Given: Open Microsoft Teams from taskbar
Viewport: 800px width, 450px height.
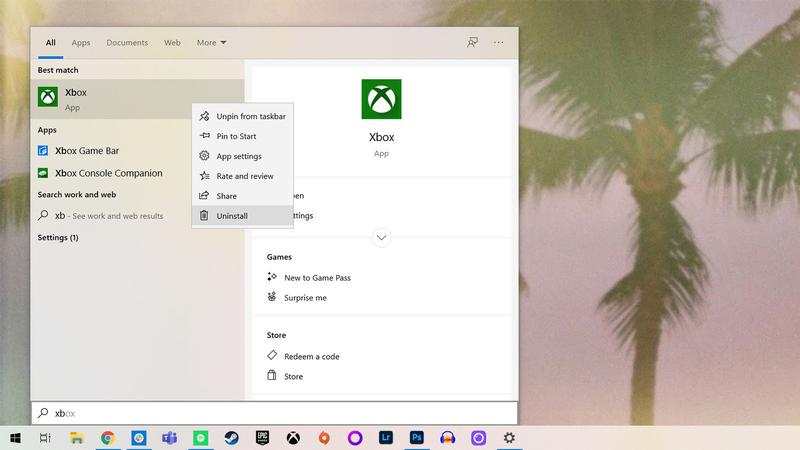Looking at the screenshot, I should [169, 438].
